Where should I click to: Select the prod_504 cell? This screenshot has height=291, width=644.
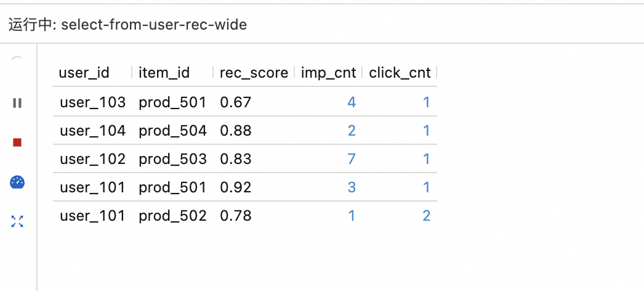(x=172, y=131)
